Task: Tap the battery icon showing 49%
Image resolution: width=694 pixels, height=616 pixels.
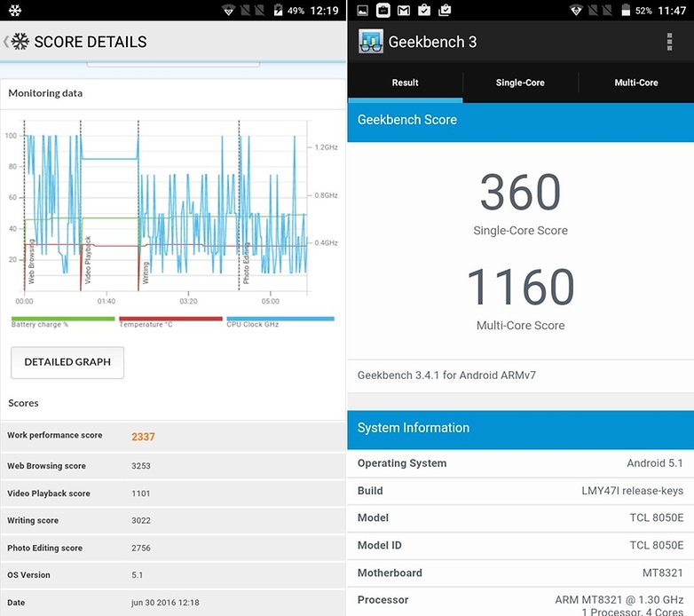Action: (x=278, y=10)
